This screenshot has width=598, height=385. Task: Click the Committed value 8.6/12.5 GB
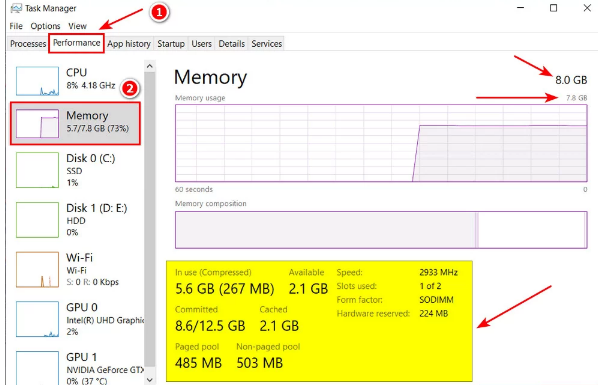210,326
